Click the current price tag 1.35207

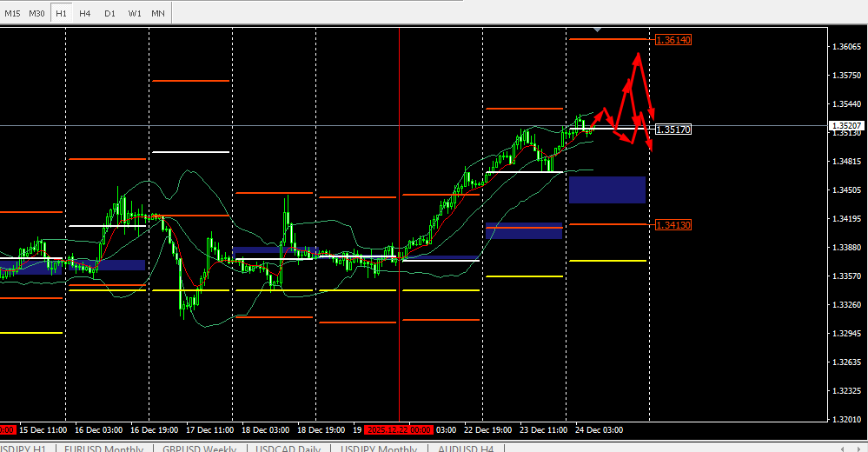tap(847, 126)
